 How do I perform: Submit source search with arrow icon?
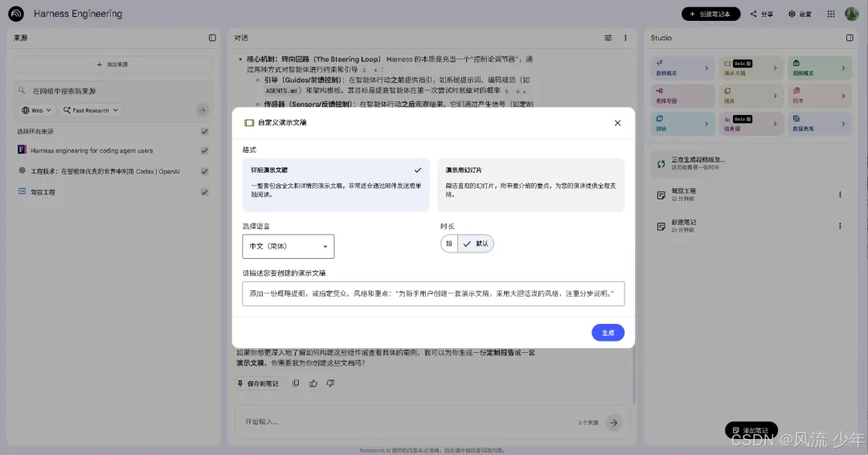point(202,110)
